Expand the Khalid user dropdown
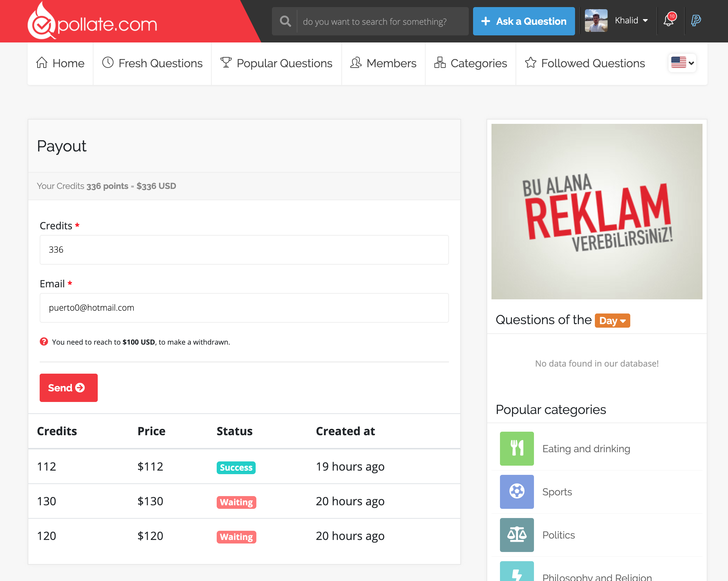 coord(631,21)
